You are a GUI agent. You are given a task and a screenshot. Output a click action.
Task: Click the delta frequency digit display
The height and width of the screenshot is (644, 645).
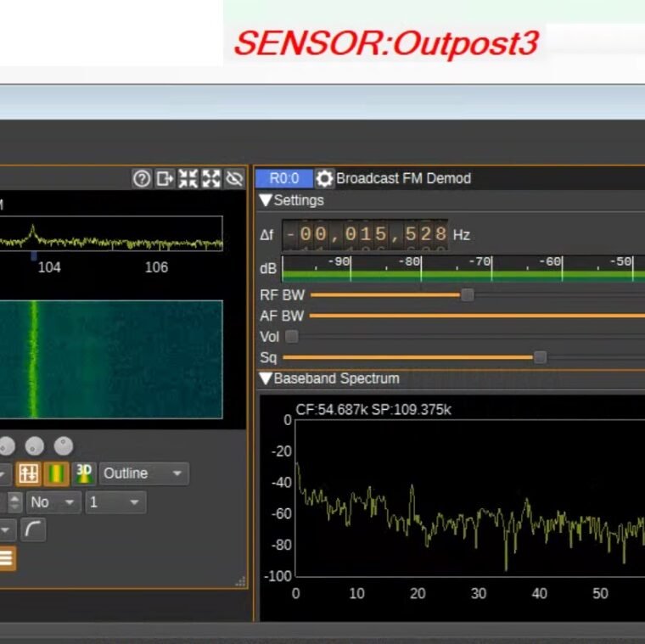point(365,234)
